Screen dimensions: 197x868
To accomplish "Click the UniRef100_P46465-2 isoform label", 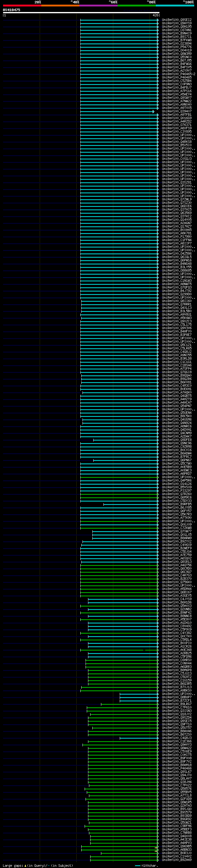I will click(179, 74).
